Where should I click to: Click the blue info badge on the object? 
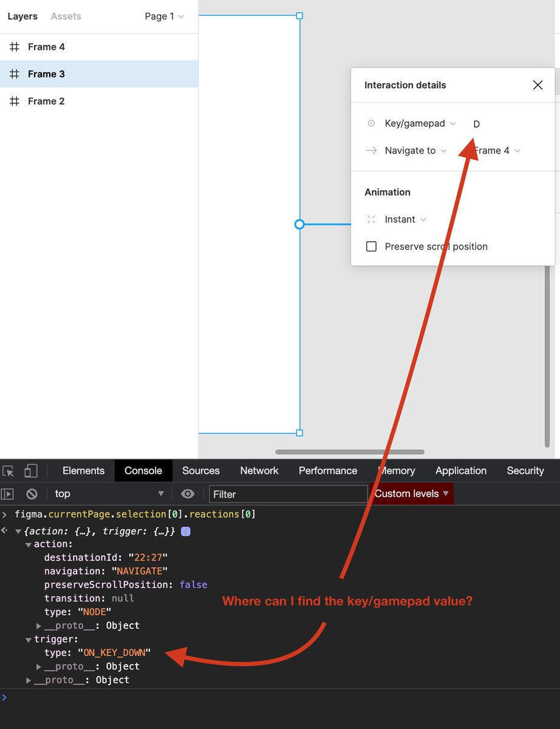186,531
